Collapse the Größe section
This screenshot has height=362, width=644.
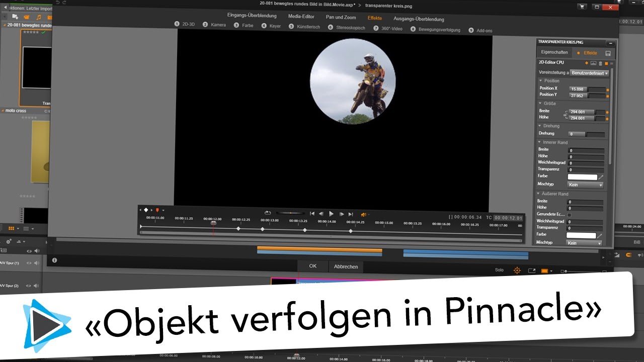540,103
